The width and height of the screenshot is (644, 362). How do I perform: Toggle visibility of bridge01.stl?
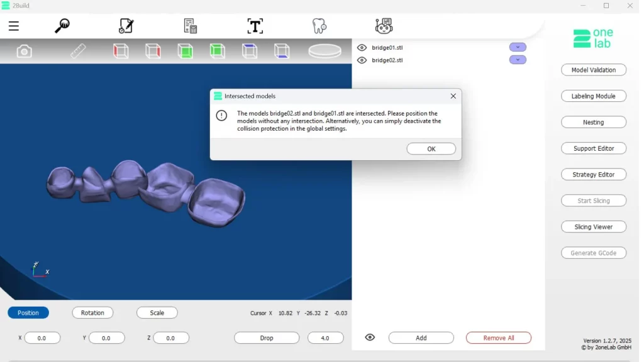(362, 48)
